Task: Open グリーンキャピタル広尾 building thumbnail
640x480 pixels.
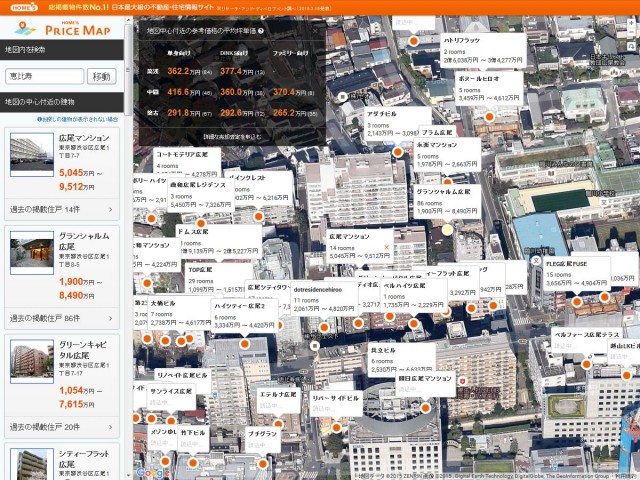Action: (x=30, y=357)
